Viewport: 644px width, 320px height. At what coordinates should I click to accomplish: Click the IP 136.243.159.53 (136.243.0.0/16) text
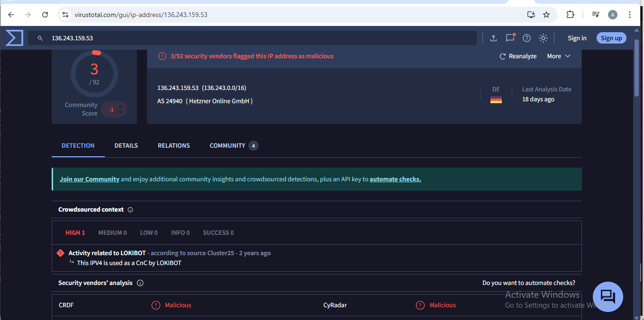click(202, 88)
